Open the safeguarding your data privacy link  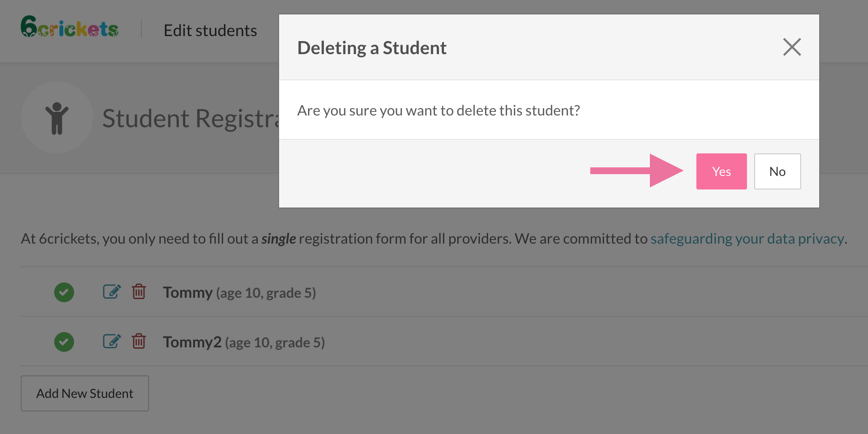(747, 239)
